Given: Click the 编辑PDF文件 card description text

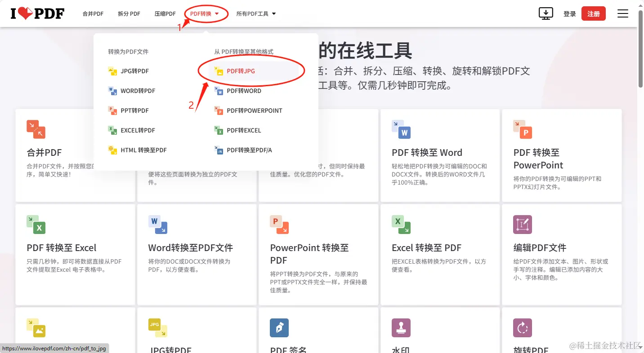Looking at the screenshot, I should point(561,269).
